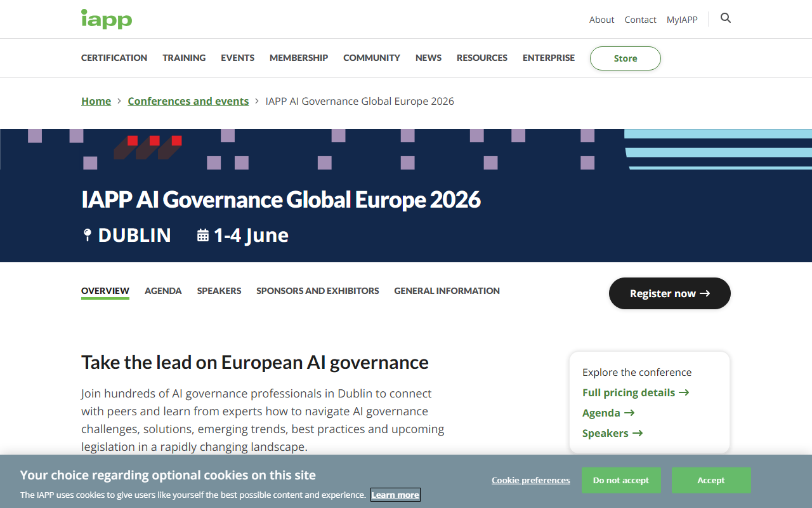
Task: Click the current breadcrumb IAPP AI Governance Global Europe 2026
Action: [x=360, y=101]
